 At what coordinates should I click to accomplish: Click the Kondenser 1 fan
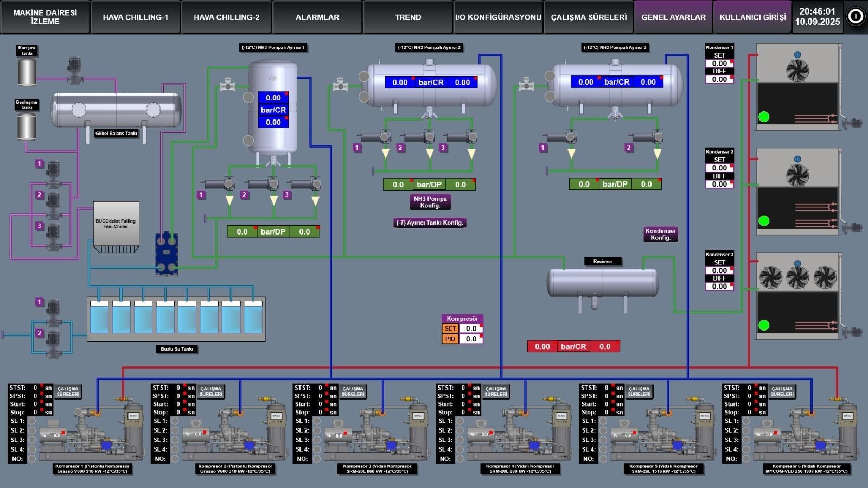[x=797, y=70]
